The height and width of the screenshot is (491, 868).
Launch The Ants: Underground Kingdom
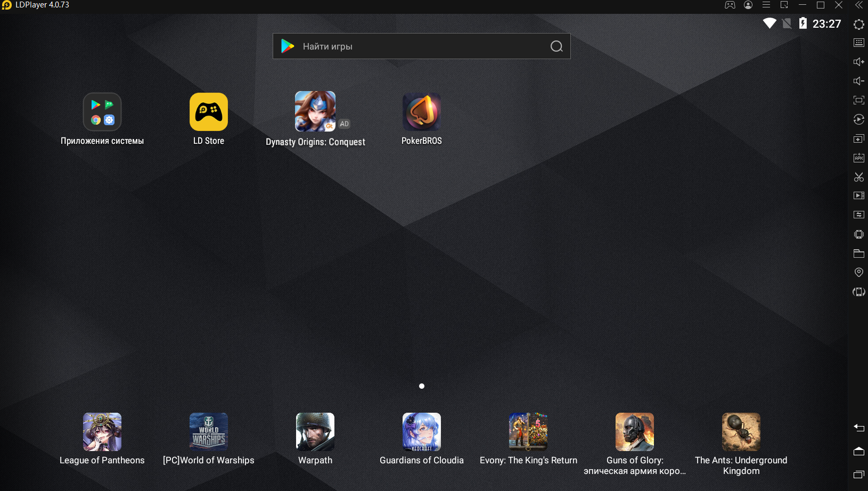[741, 432]
